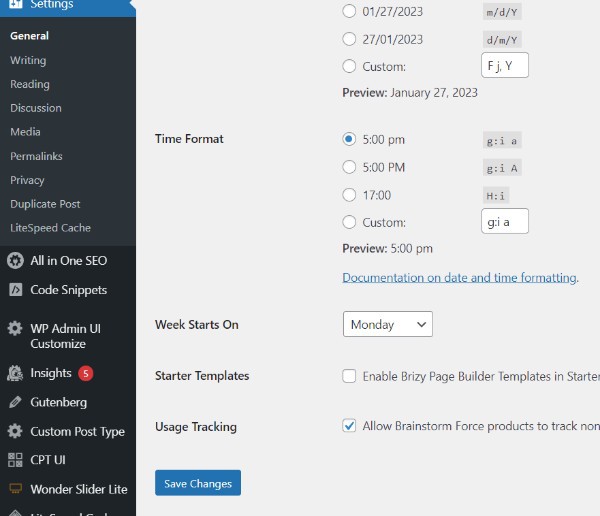The height and width of the screenshot is (516, 600).
Task: Select the 01/27/2023 date format radio
Action: (x=349, y=11)
